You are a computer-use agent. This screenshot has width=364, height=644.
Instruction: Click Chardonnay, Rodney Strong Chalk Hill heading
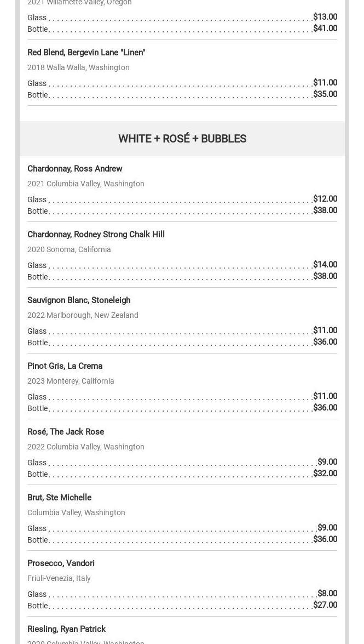click(x=96, y=235)
